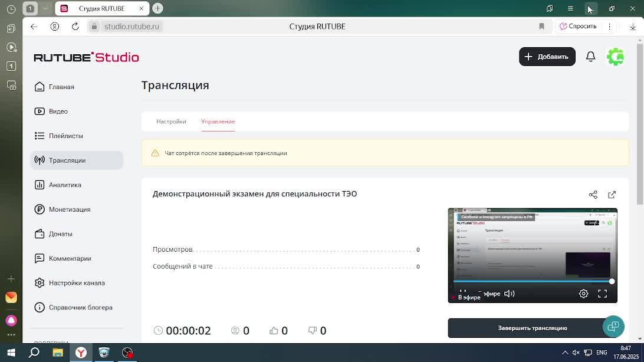Viewport: 644px width, 362px height.
Task: Expand the tab group dropdown arrow
Action: point(45,8)
